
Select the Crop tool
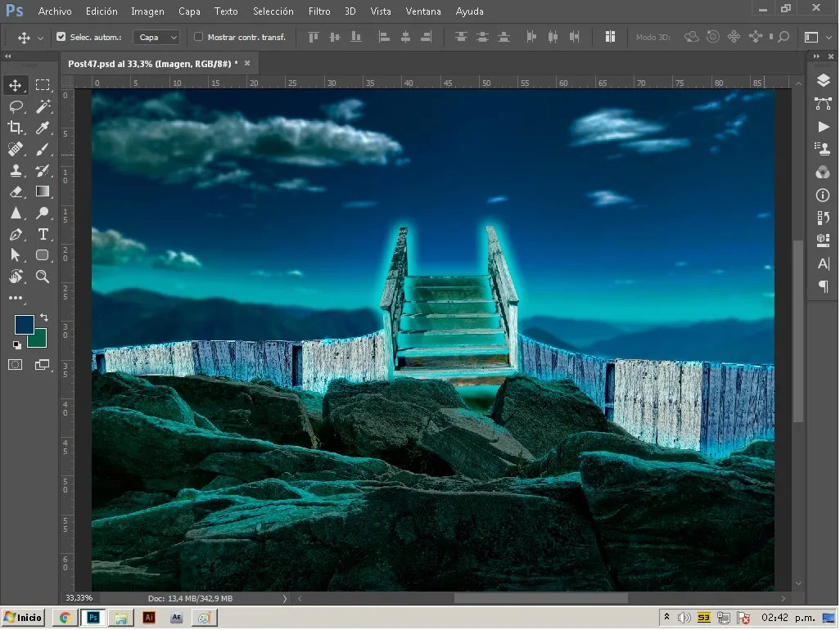click(x=16, y=128)
